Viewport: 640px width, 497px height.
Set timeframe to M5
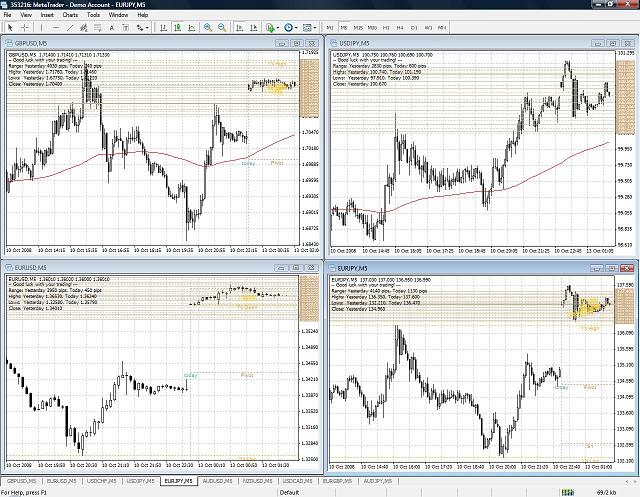coord(344,28)
